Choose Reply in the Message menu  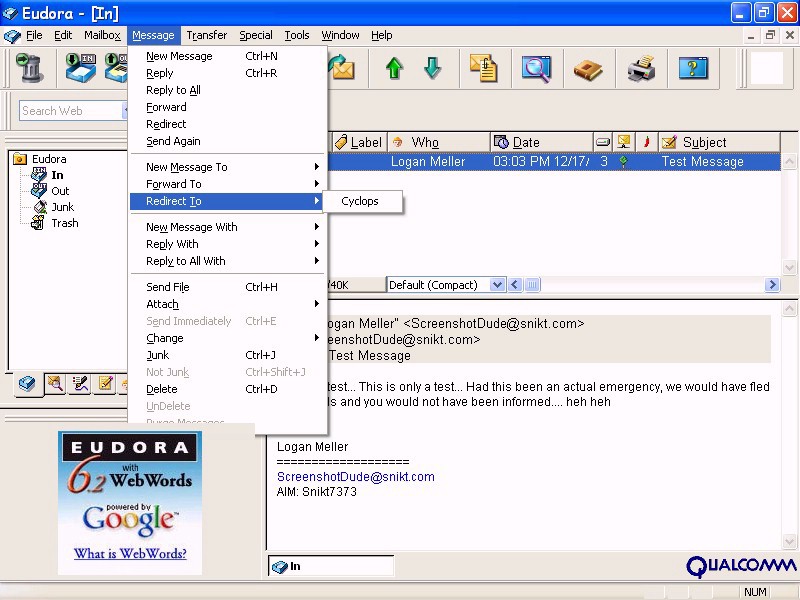pos(228,73)
